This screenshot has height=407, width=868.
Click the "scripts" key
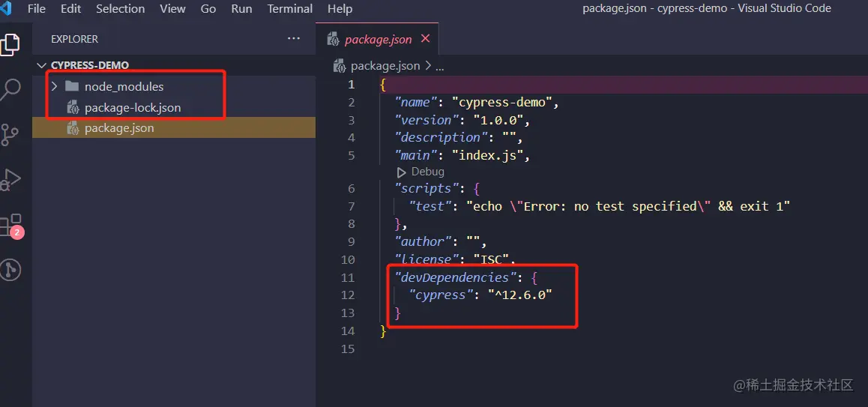pos(428,188)
